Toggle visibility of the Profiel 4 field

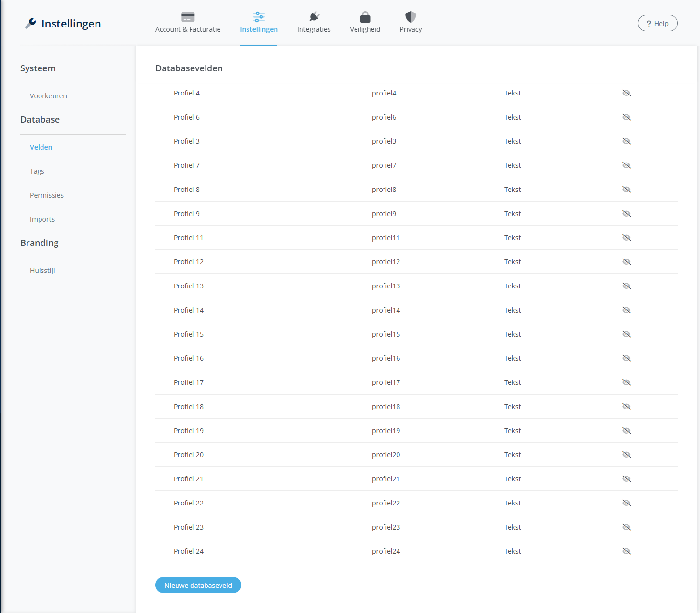pos(626,93)
